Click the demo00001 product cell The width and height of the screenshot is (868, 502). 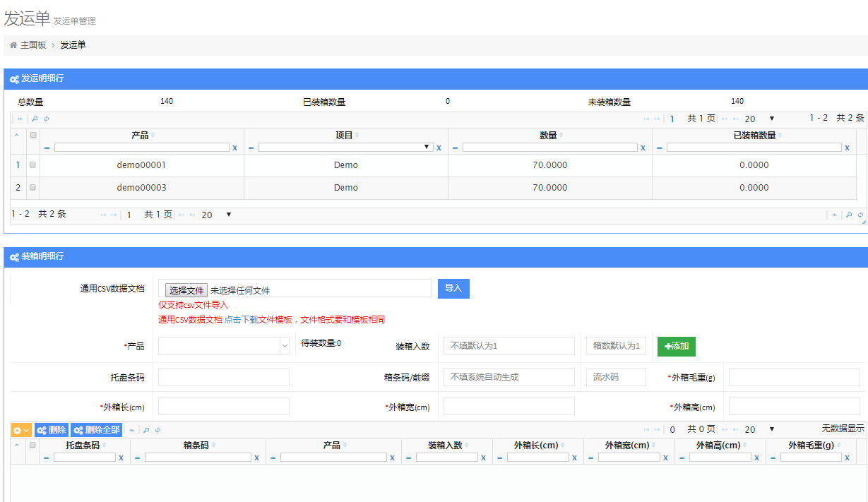coord(141,165)
